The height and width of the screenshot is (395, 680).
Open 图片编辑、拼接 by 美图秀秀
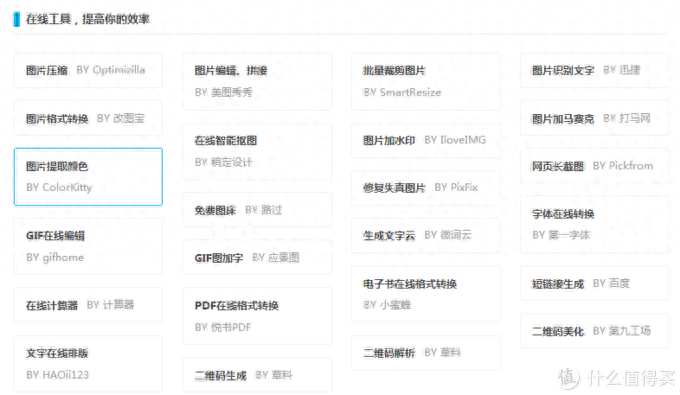pos(257,82)
